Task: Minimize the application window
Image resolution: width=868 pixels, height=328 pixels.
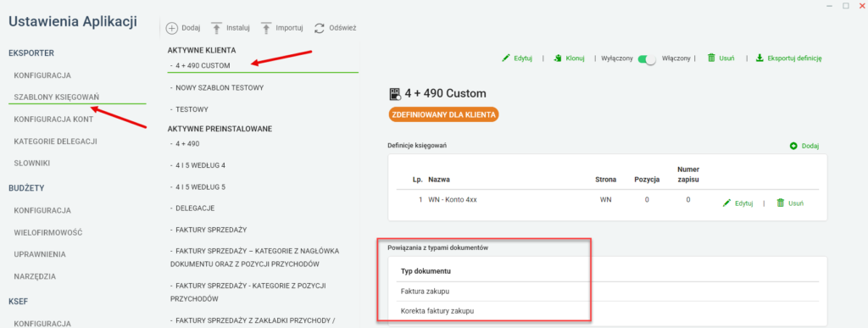Action: (x=830, y=5)
